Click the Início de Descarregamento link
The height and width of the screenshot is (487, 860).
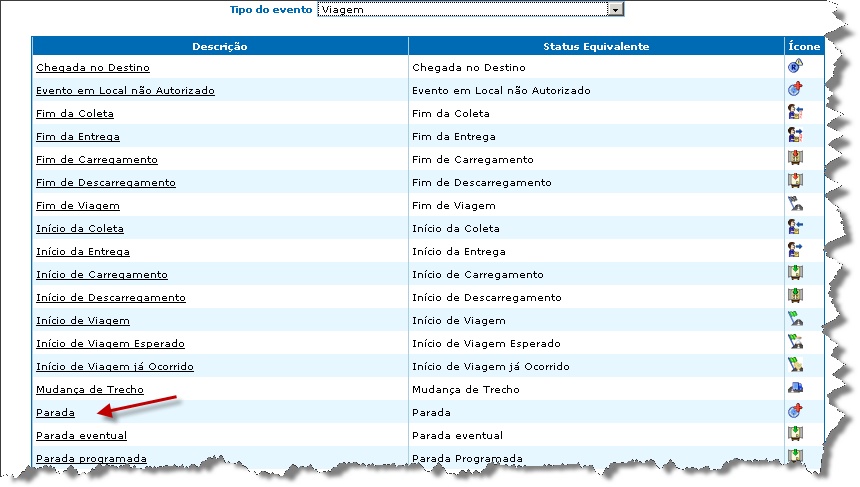(x=111, y=298)
